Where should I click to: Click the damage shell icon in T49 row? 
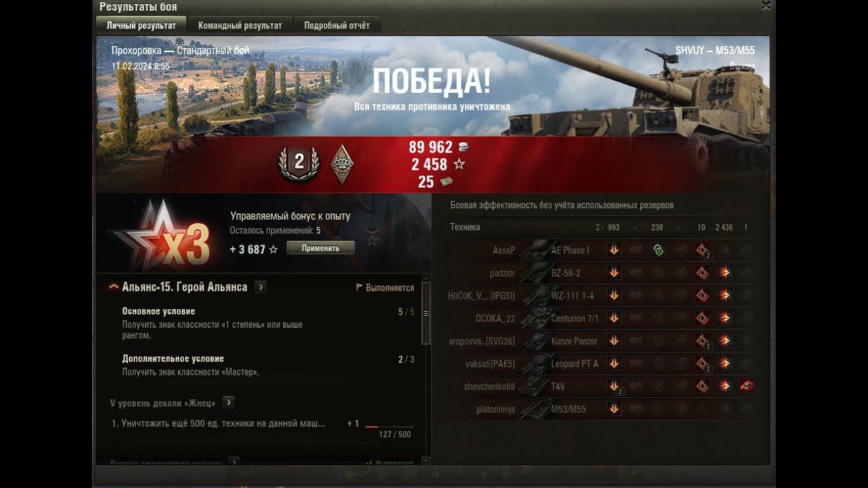click(x=724, y=386)
